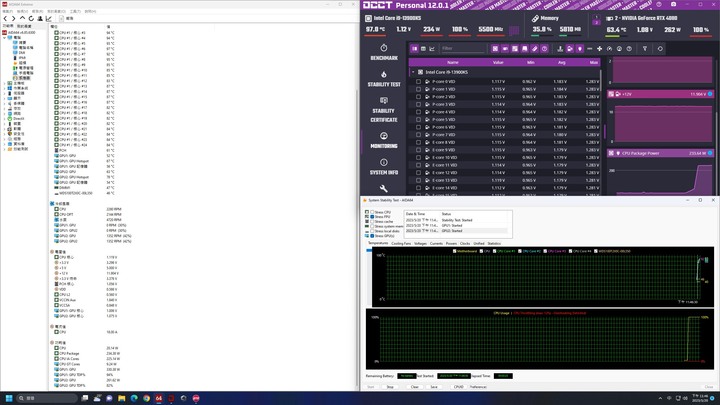Click CPUID button in Stability Test
Image resolution: width=720 pixels, height=405 pixels.
coord(458,387)
